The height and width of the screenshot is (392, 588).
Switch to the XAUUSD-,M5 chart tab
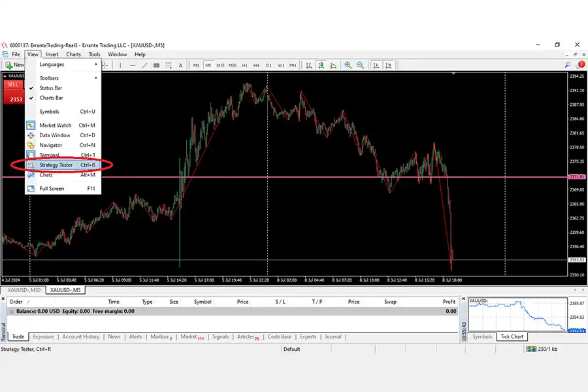point(65,290)
